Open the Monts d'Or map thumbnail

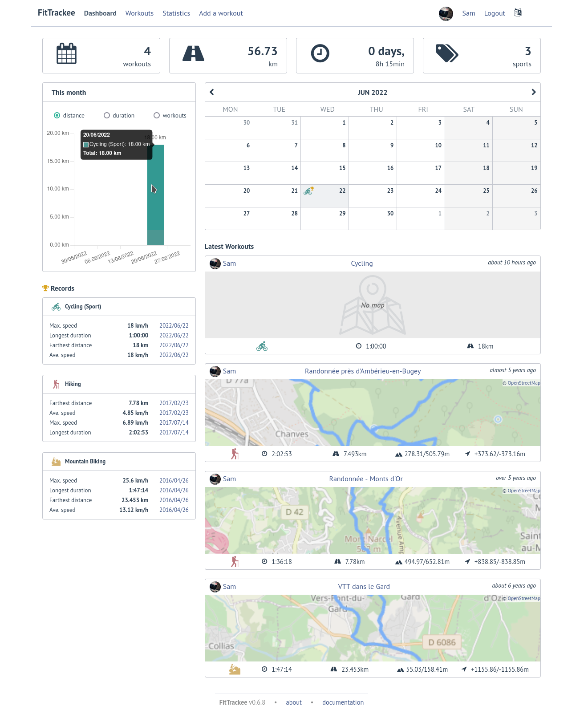(x=373, y=520)
